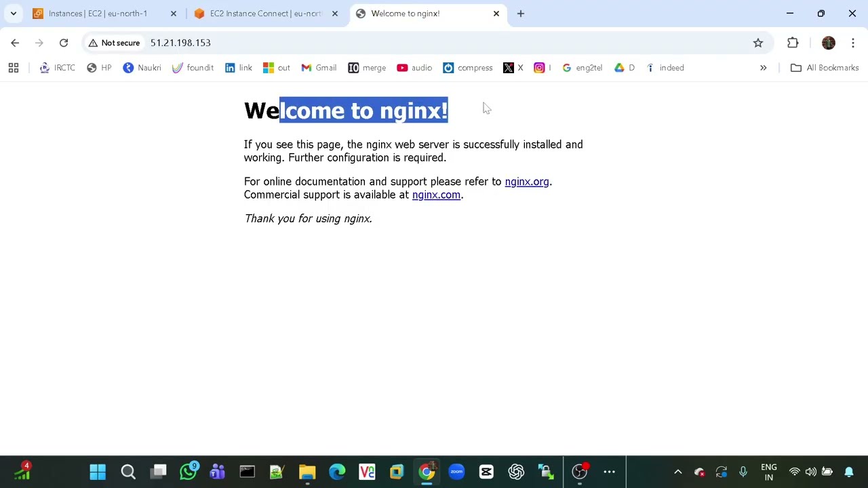Open the Microsoft 'out' bookmark
This screenshot has width=868, height=488.
276,68
